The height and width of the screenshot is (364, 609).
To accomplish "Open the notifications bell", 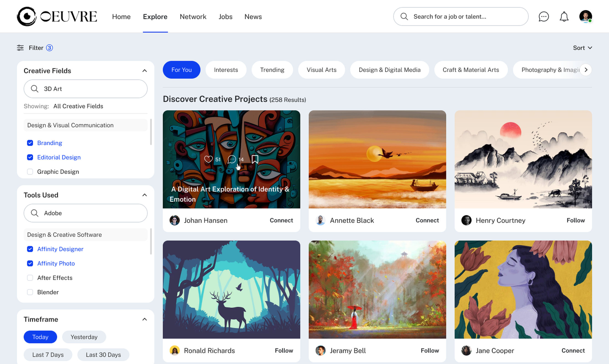I will pyautogui.click(x=564, y=17).
